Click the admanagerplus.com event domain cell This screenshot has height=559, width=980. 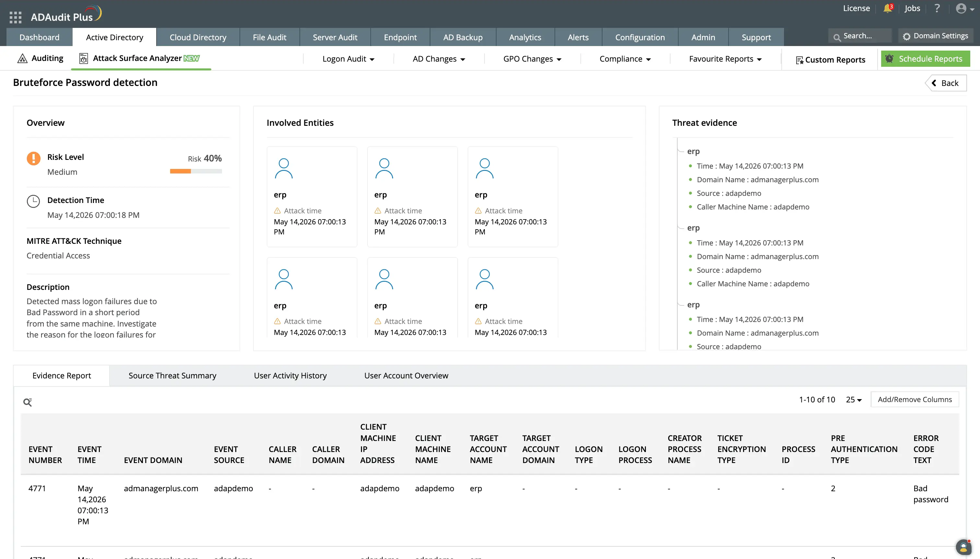click(x=161, y=488)
